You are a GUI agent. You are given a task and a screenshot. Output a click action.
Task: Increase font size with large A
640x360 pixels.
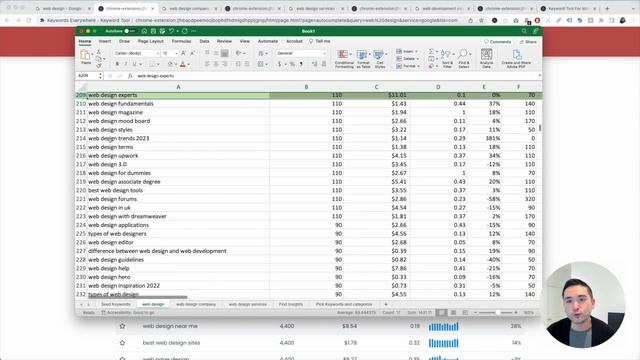coord(183,53)
